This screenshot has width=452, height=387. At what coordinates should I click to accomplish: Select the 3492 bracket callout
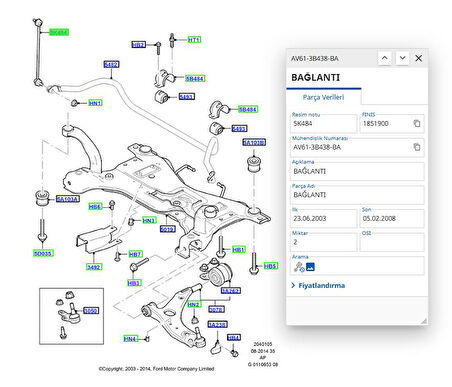pos(94,267)
